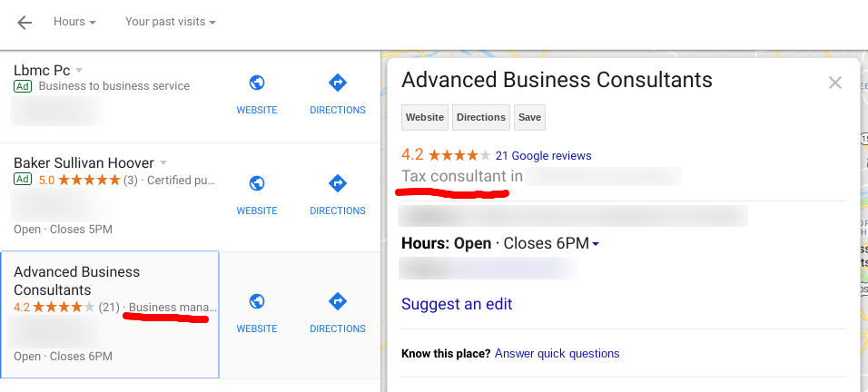Open the 21 Google reviews link
Screen dimensions: 868x392
tap(543, 156)
